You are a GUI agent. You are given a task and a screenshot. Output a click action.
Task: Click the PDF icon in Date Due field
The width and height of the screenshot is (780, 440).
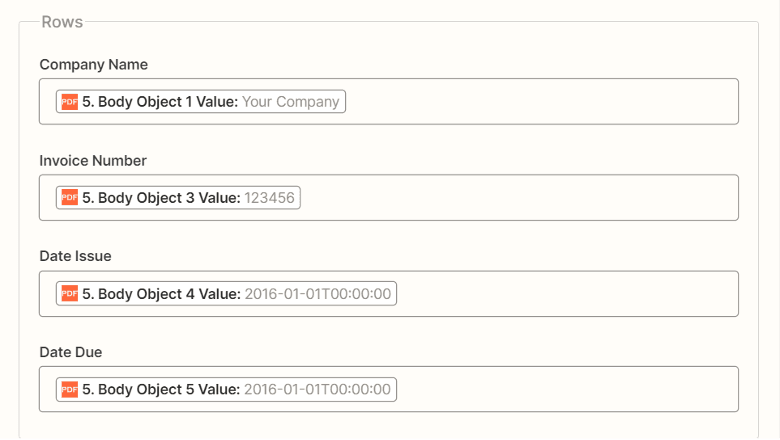(69, 390)
